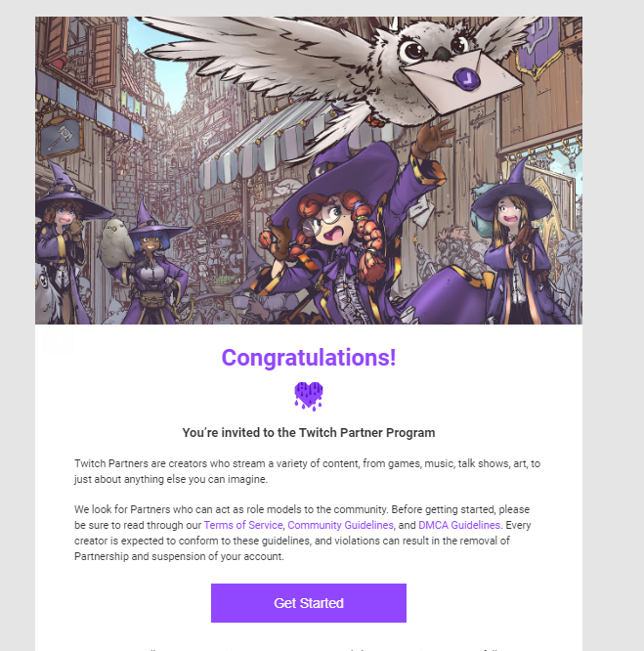Viewport: 644px width, 651px height.
Task: Click the hammer shop sign in illustration
Action: coord(61,136)
